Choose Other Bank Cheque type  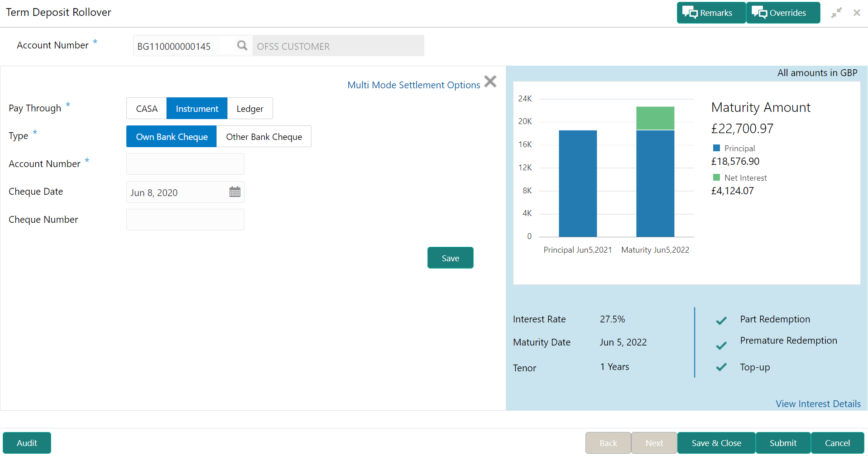264,136
